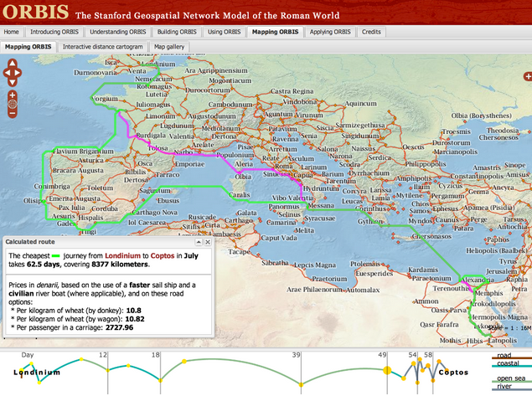The image size is (532, 396).
Task: Switch to Interactive distance cartogram sub-tab
Action: [102, 47]
